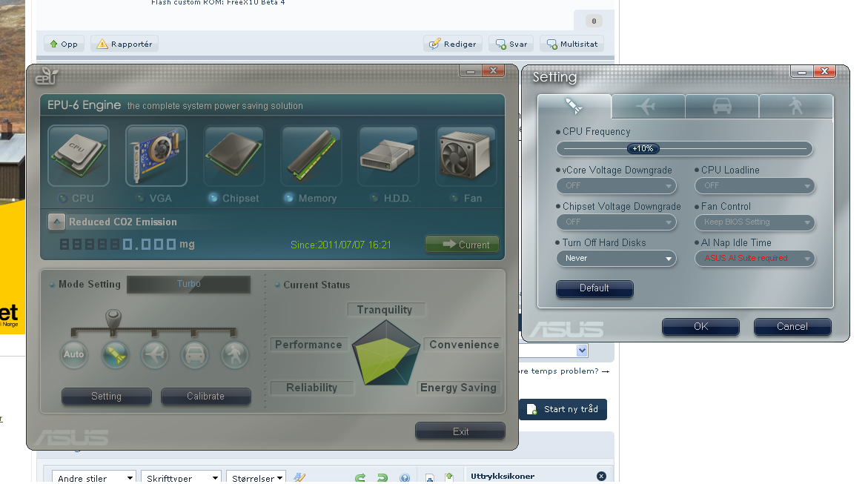Switch to the walking man tab in Setting
Screen dimensions: 868x484
pos(796,106)
